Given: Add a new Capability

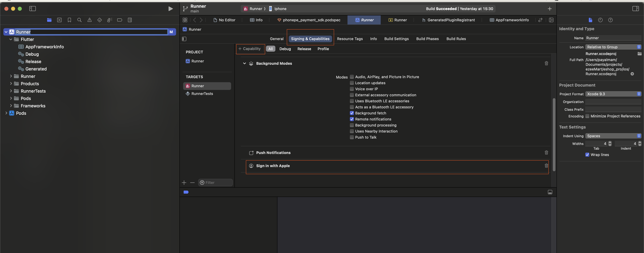Looking at the screenshot, I should 250,49.
